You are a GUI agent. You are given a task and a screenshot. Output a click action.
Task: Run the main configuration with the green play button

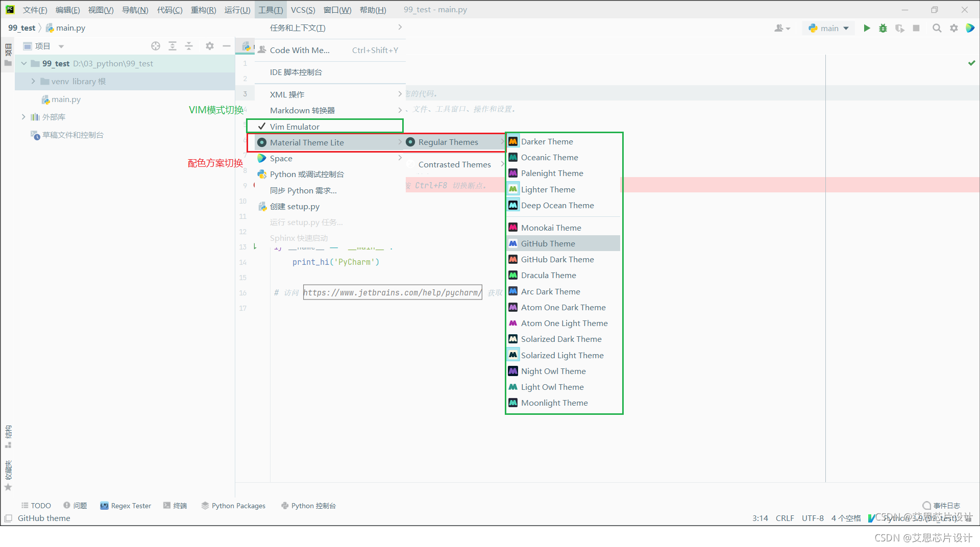(867, 28)
